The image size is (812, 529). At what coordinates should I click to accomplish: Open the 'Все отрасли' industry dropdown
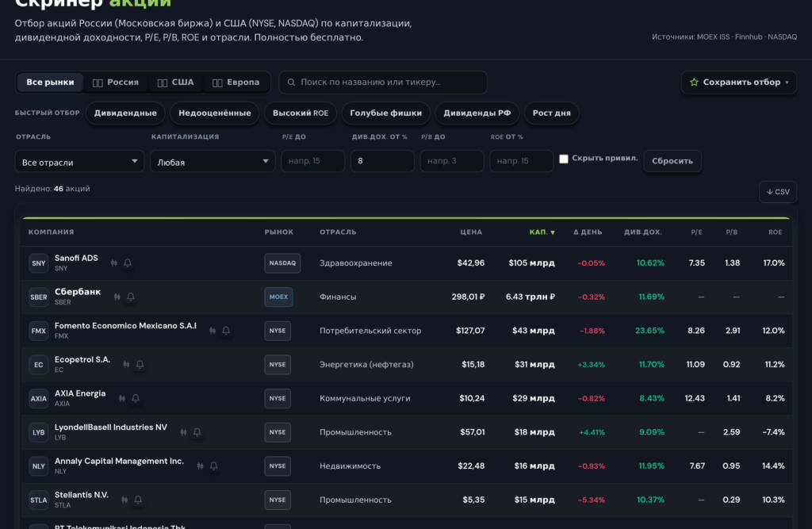[x=79, y=162]
